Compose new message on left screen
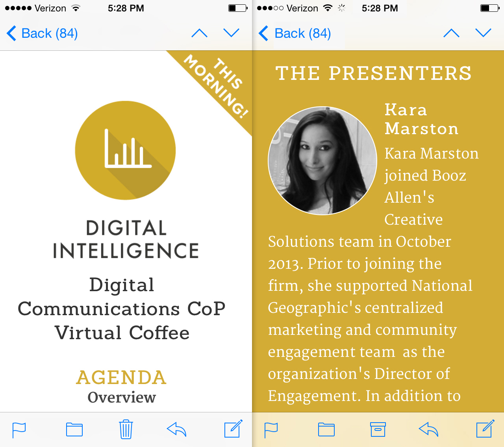504x447 pixels. pos(233,429)
